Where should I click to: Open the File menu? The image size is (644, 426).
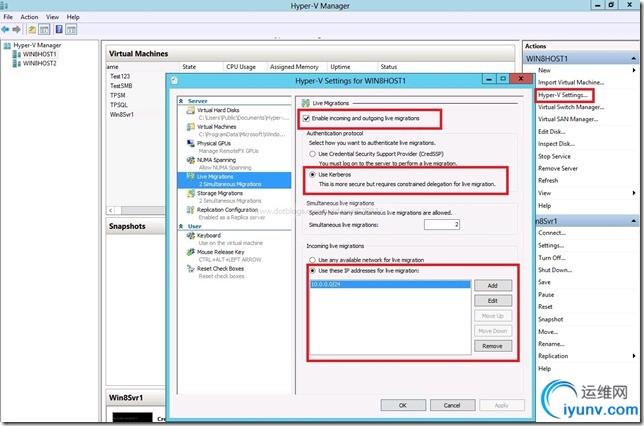tap(8, 17)
